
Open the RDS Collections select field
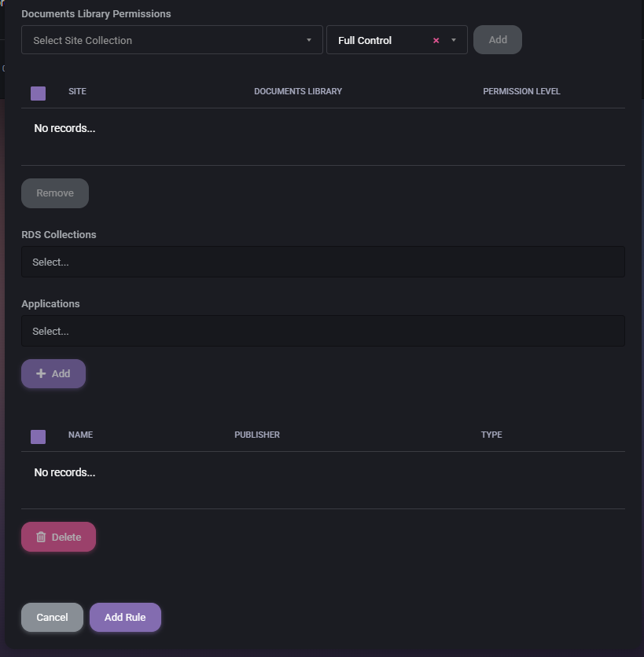pyautogui.click(x=322, y=262)
